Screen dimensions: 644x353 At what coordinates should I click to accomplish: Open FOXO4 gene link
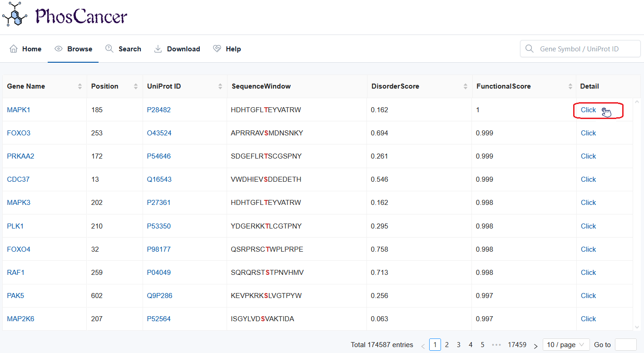tap(19, 249)
